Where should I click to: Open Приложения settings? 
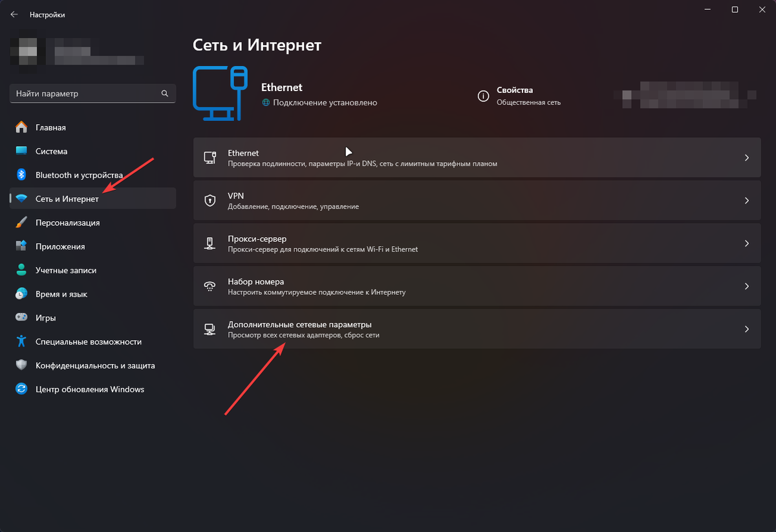pyautogui.click(x=92, y=246)
